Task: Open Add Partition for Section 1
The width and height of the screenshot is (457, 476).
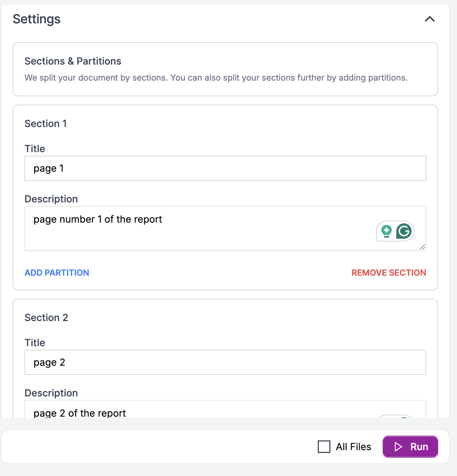Action: (57, 273)
